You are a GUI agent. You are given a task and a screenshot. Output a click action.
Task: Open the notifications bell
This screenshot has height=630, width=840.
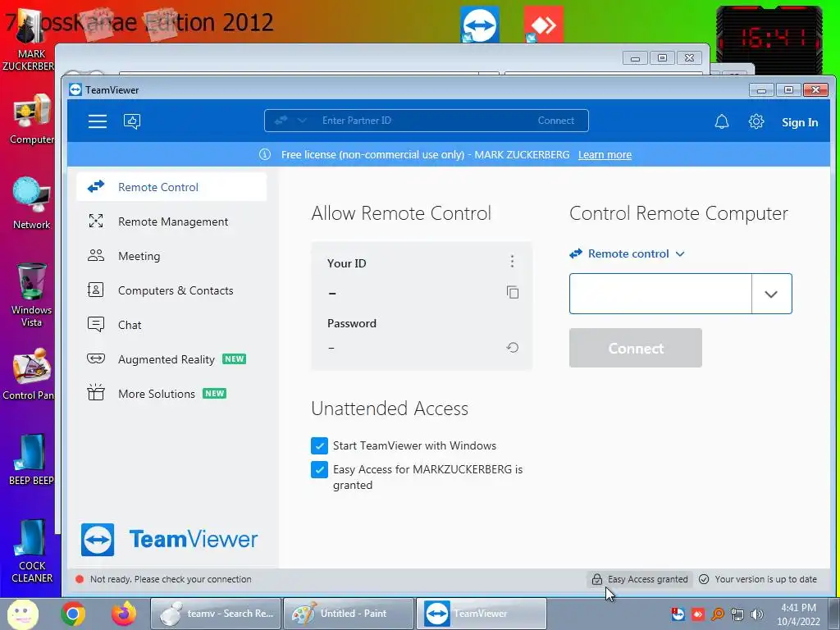point(722,121)
